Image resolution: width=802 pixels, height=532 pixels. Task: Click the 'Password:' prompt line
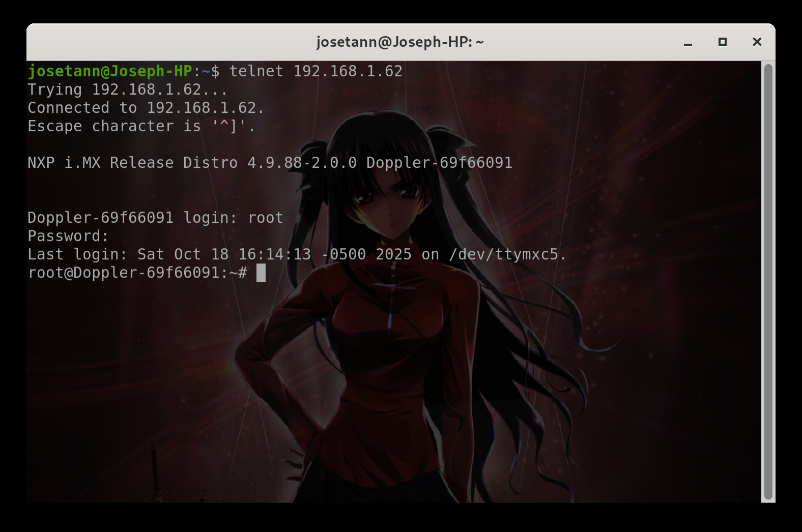68,236
